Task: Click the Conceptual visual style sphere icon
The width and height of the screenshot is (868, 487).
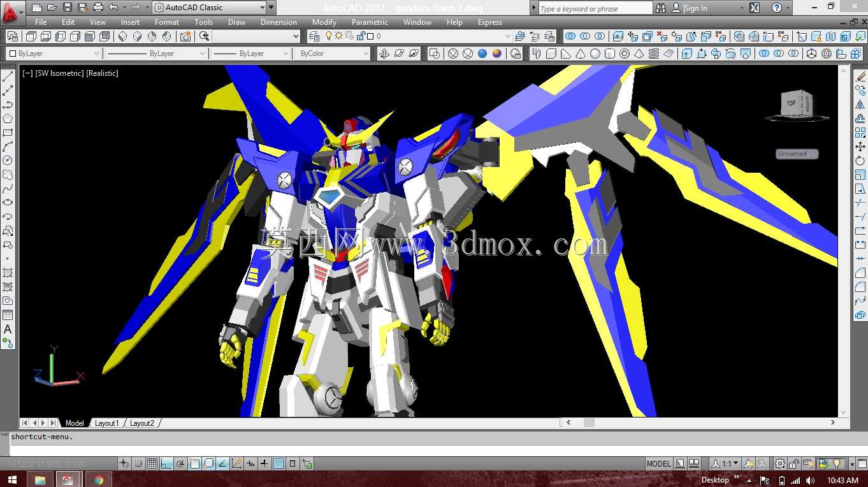Action: point(496,54)
